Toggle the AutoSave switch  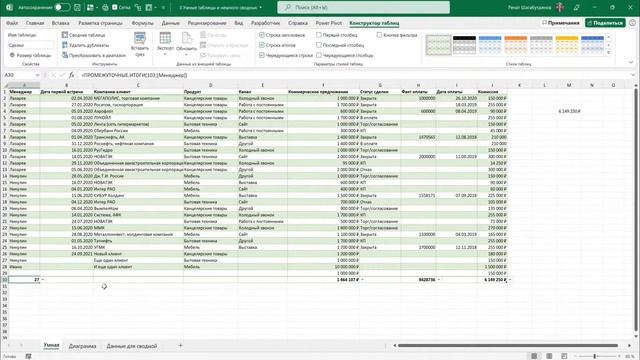point(62,7)
